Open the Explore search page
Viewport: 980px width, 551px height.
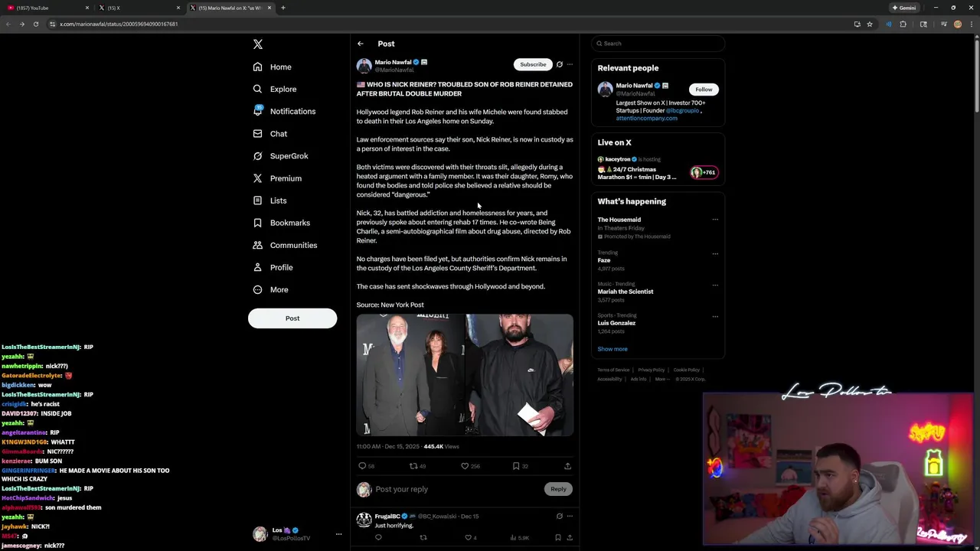(275, 89)
